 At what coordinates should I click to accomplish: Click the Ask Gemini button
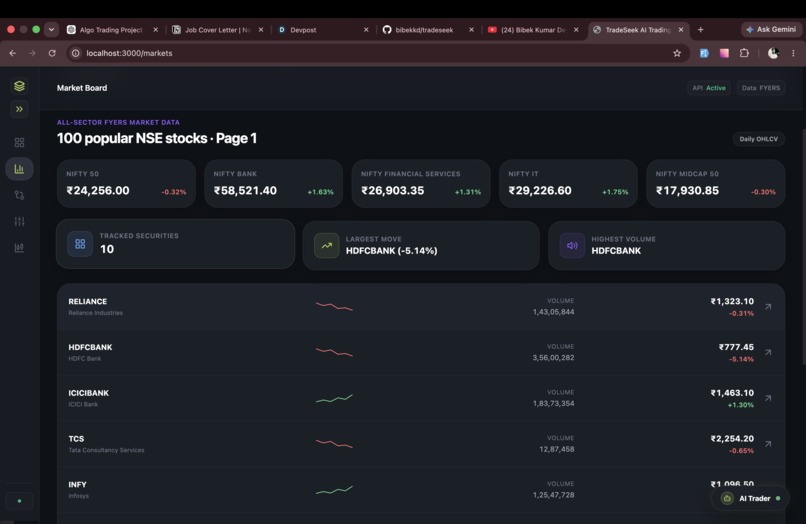[771, 30]
